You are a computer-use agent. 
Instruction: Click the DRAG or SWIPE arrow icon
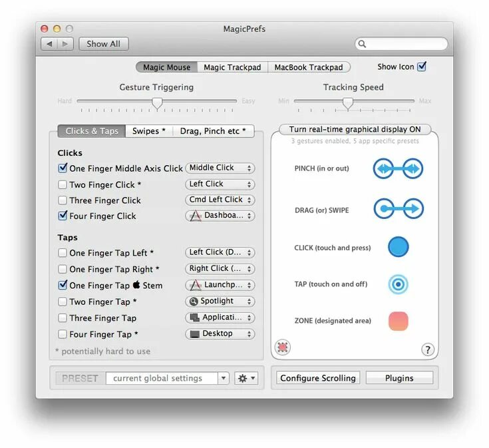coord(399,208)
